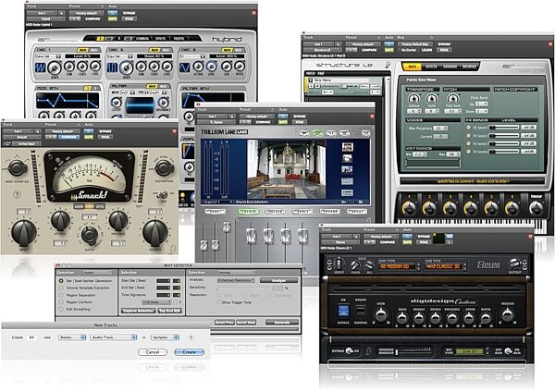Click the Speaker Breakup slider in Eleven
Viewport: 555px width, 392px height.
pos(414,352)
